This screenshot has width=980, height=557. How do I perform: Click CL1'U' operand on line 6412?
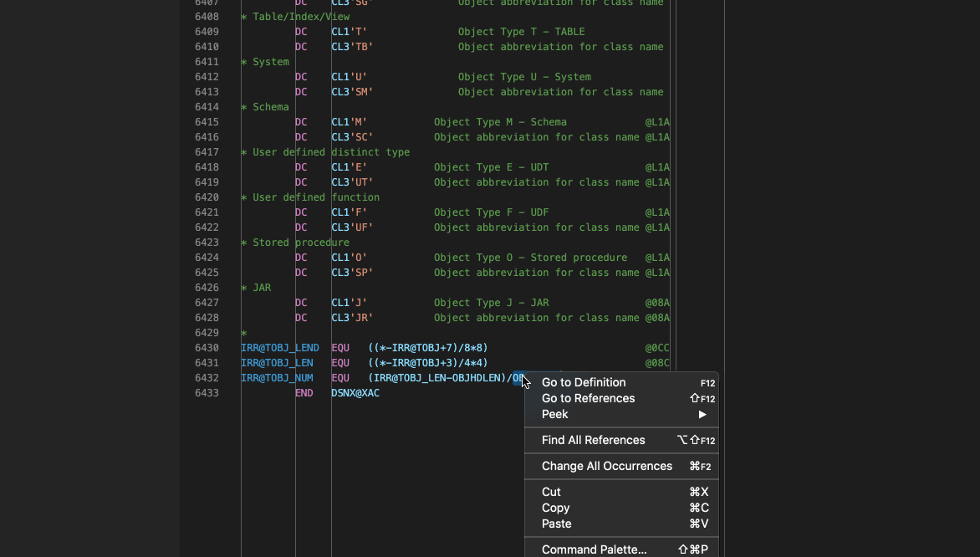coord(350,77)
